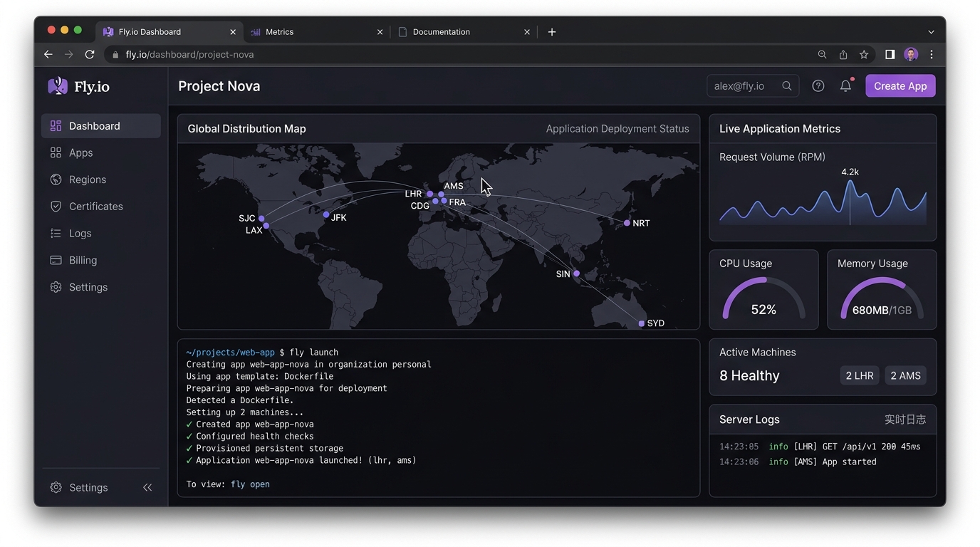This screenshot has height=547, width=980.
Task: Select the SIN region marker
Action: (x=576, y=273)
